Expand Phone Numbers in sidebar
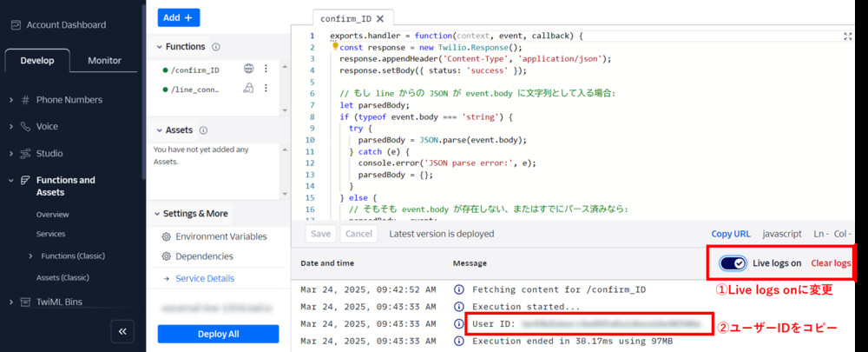This screenshot has width=868, height=352. [11, 100]
